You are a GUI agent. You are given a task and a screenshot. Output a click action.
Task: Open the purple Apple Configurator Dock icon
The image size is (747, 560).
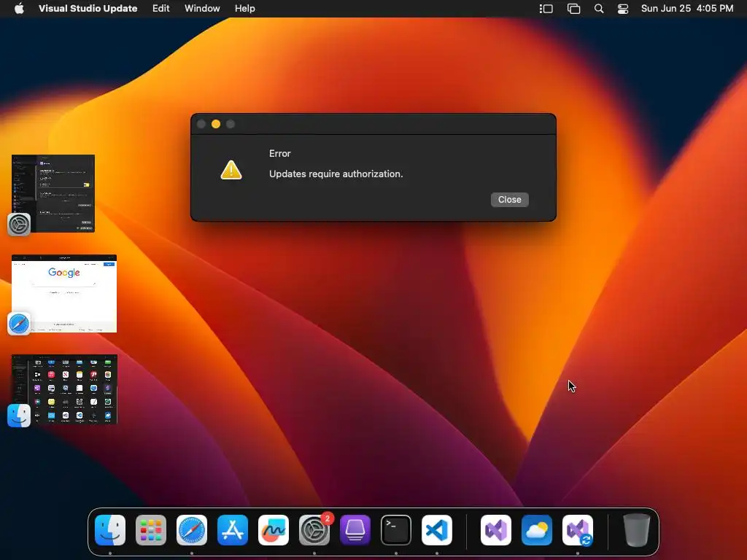tap(355, 530)
